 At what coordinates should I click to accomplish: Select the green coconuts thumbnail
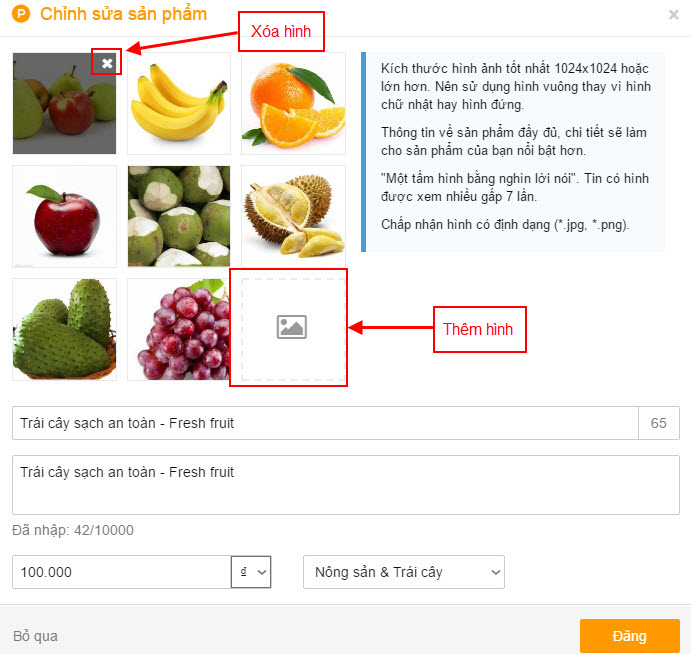(x=178, y=216)
